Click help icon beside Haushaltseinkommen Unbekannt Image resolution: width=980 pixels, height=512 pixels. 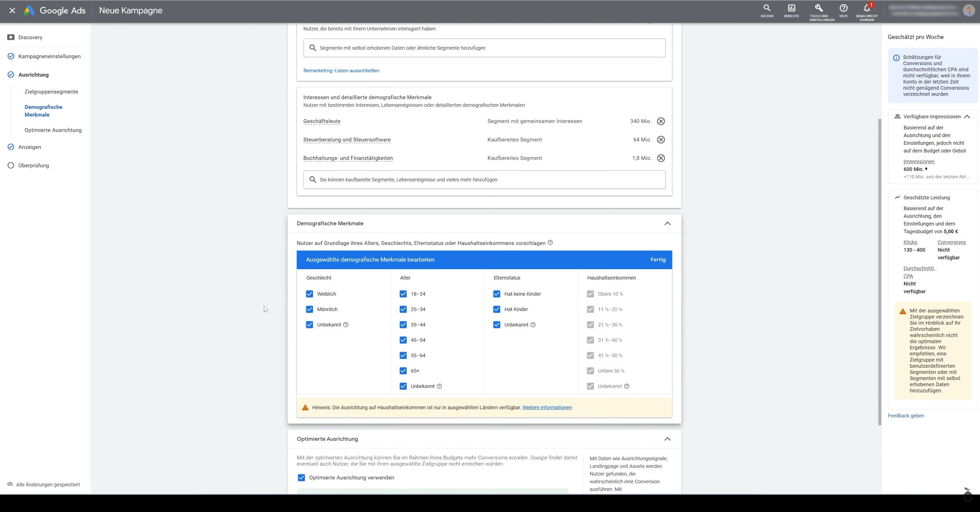[626, 386]
